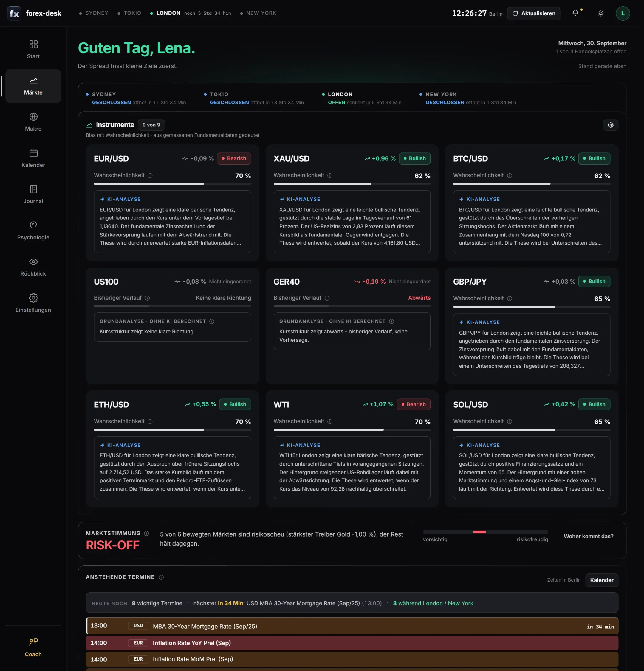Click the Aktualisieren refresh button
644x671 pixels.
(533, 13)
